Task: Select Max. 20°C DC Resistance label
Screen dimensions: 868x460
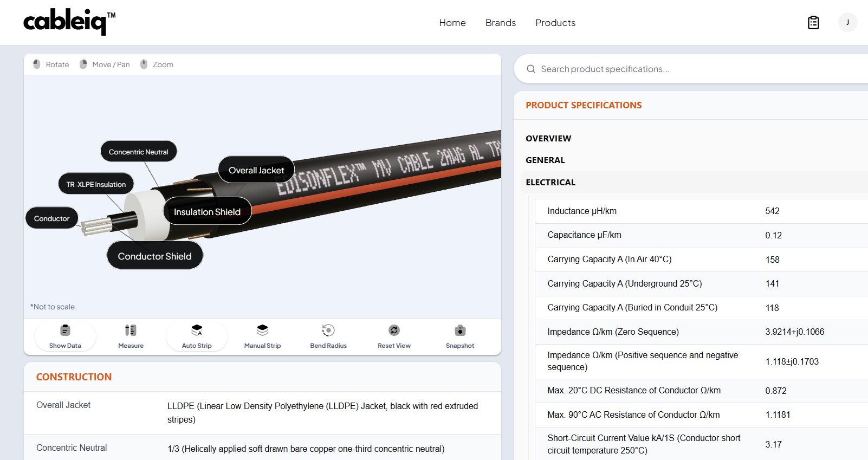Action: [x=634, y=390]
